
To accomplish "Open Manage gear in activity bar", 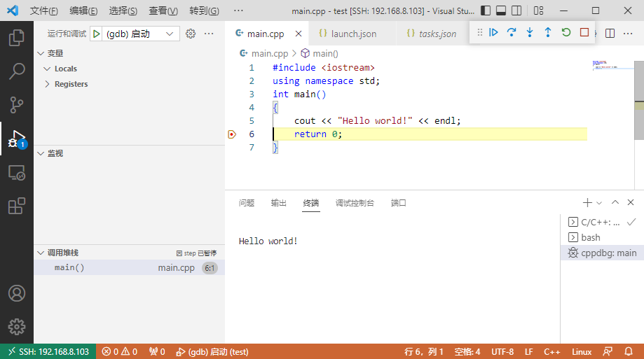I will [16, 327].
